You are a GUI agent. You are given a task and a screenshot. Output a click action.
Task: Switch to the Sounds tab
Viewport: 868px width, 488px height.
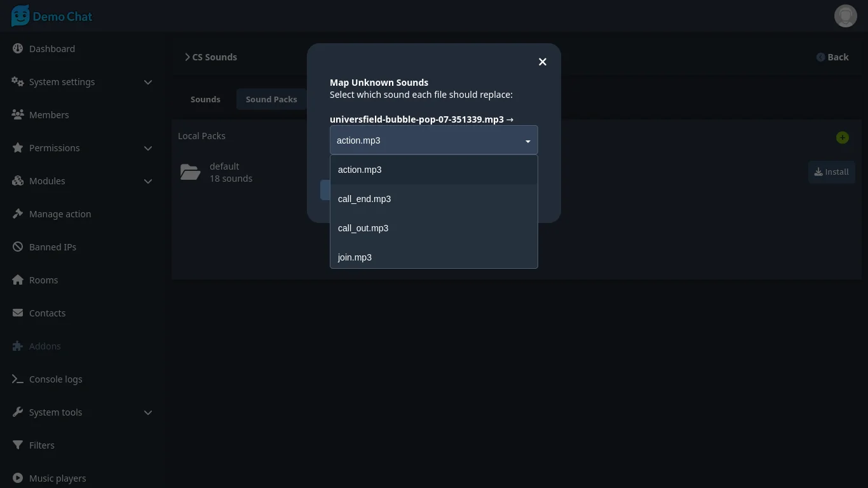205,100
